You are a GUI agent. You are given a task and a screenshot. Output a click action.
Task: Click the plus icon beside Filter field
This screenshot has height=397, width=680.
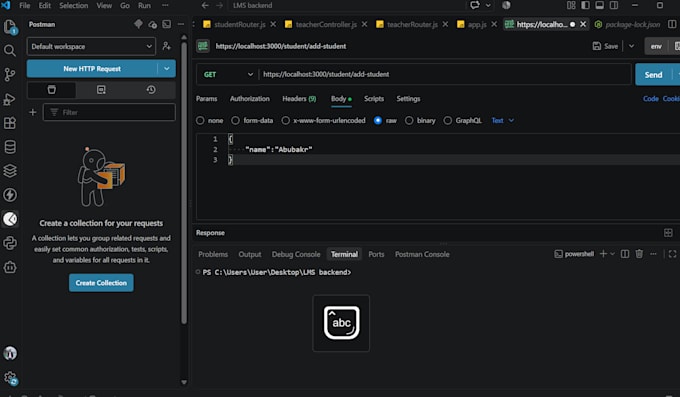click(33, 112)
